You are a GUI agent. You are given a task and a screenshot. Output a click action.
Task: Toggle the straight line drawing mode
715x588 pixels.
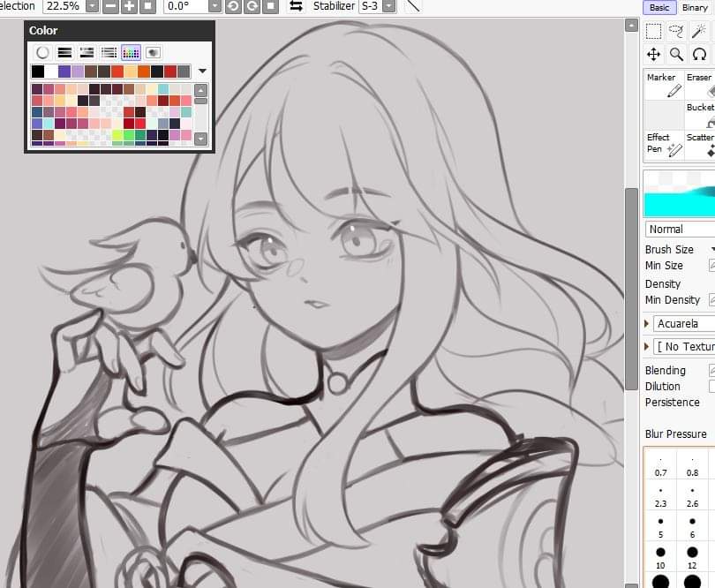point(413,6)
